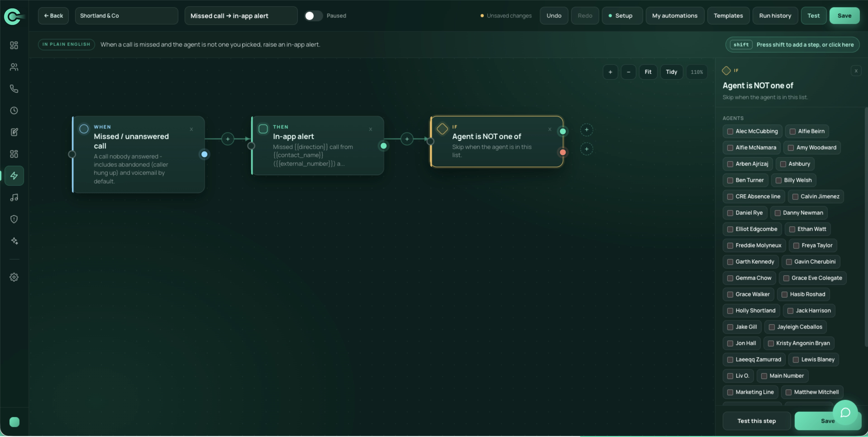Click the green true output port on IF node
Image resolution: width=868 pixels, height=437 pixels.
pyautogui.click(x=563, y=132)
